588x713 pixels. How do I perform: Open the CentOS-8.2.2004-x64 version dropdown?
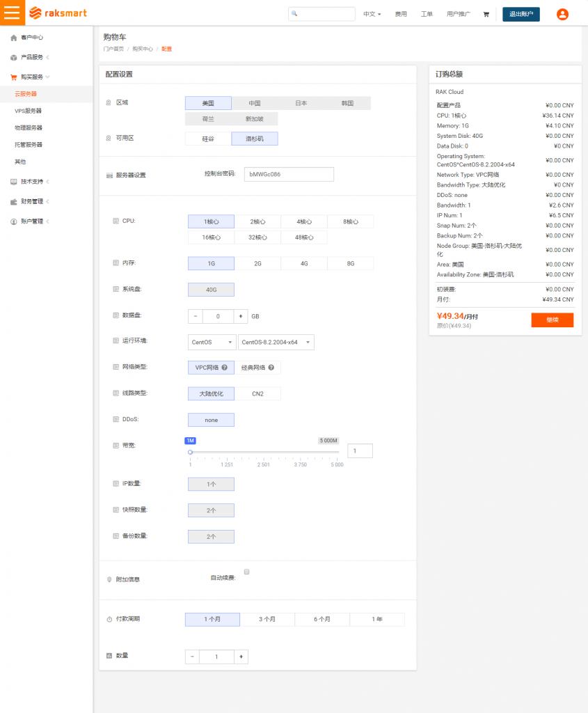tap(276, 342)
